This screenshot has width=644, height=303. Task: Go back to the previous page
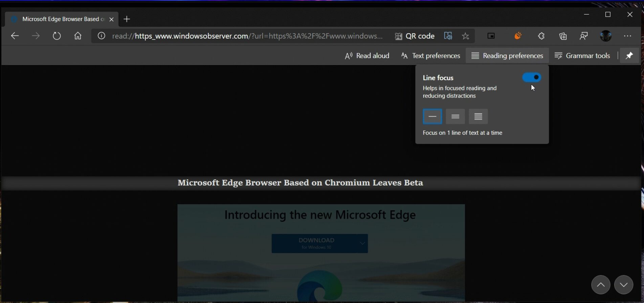[x=15, y=36]
